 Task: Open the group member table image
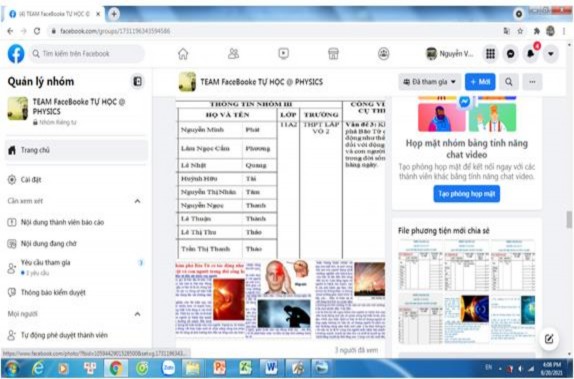280,179
